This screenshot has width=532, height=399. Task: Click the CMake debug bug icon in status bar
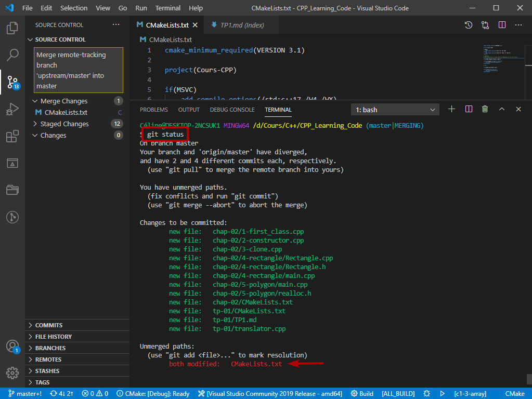pos(427,394)
